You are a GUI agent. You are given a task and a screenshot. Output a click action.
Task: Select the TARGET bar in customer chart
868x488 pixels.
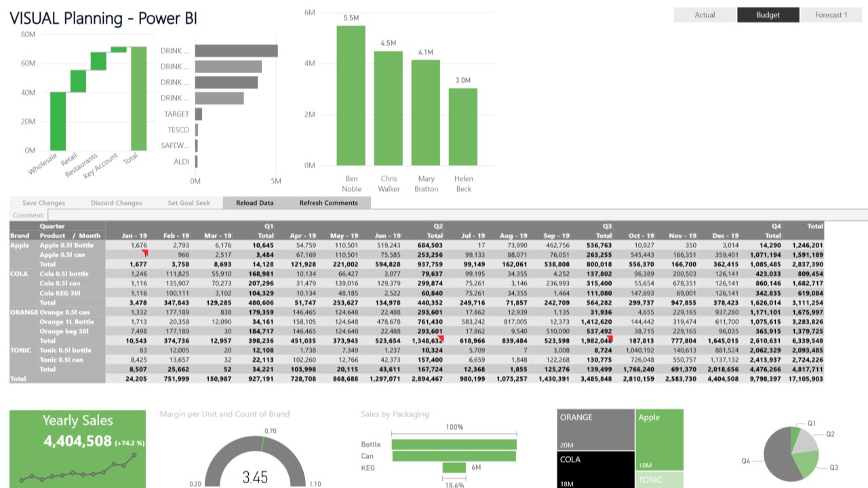click(199, 114)
